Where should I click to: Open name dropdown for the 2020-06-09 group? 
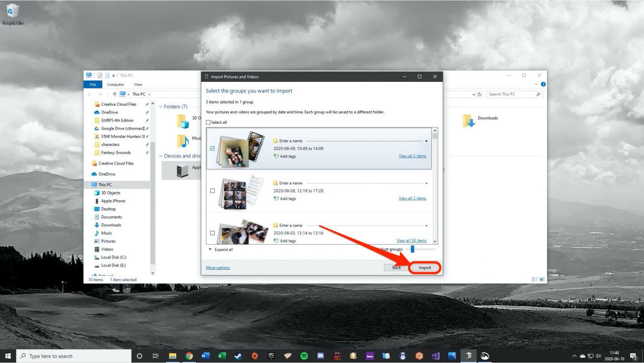[x=426, y=141]
